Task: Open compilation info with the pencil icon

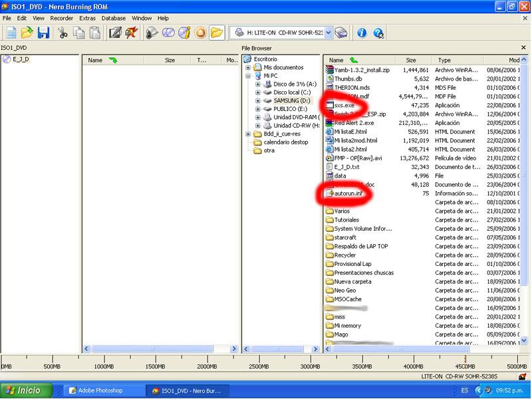Action: pos(115,33)
